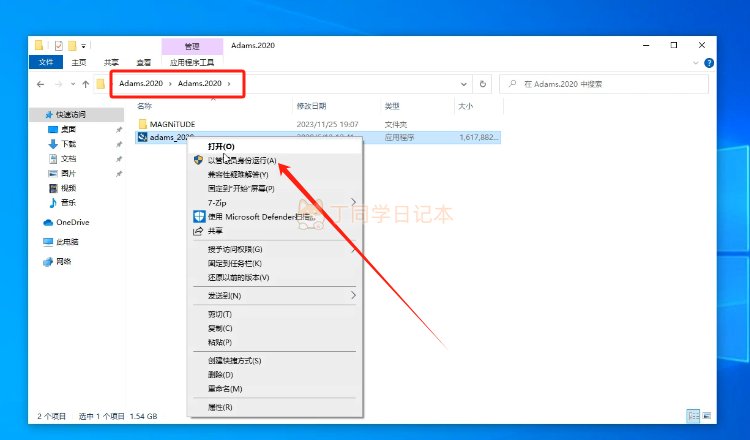Sort by the 修改日期 column header
Image resolution: width=750 pixels, height=440 pixels.
(x=311, y=106)
